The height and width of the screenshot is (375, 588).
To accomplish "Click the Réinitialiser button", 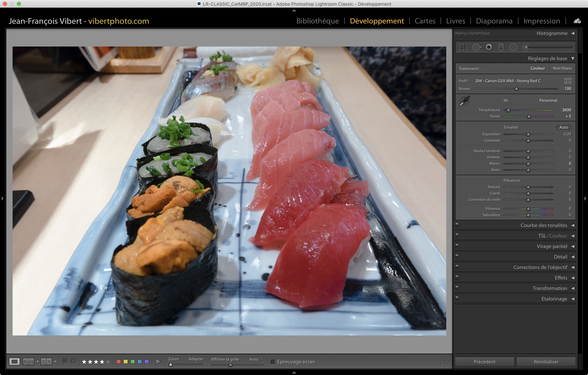I will (x=546, y=362).
